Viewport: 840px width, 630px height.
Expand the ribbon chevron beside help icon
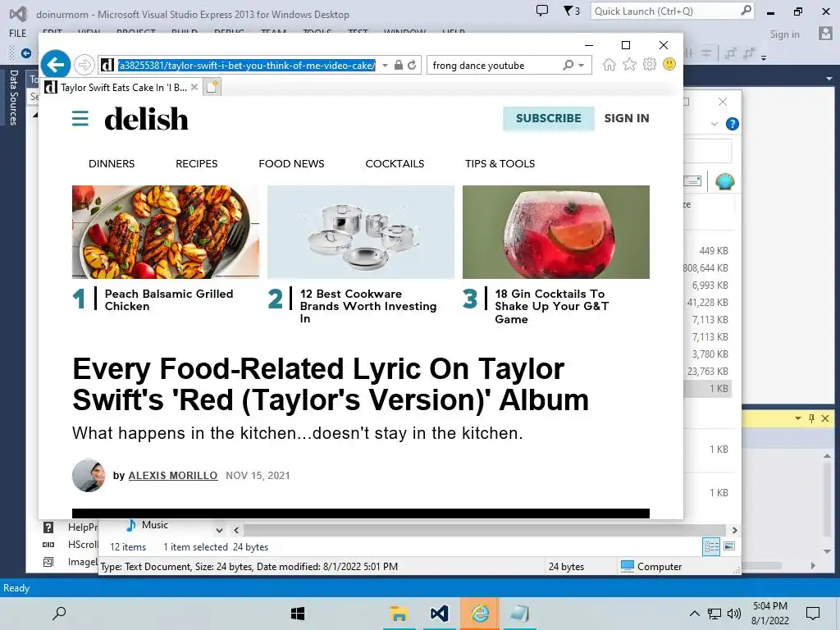click(x=714, y=124)
